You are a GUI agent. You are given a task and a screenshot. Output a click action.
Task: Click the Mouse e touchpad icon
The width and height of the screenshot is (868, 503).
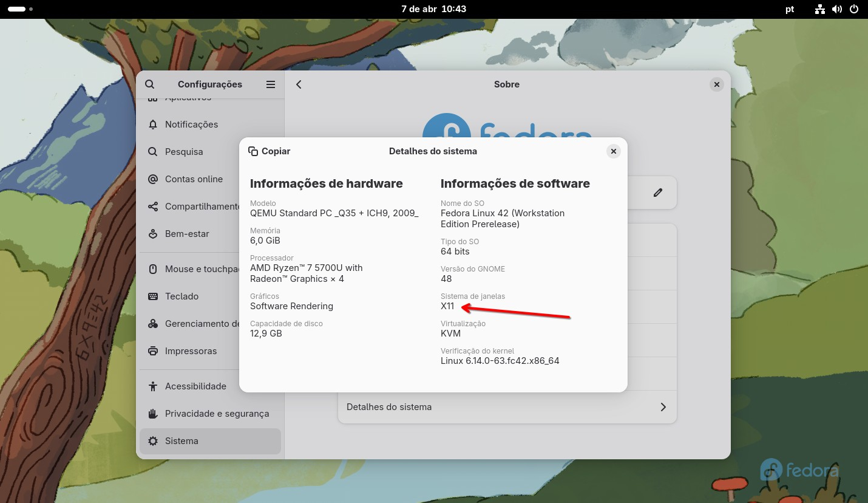click(x=153, y=269)
